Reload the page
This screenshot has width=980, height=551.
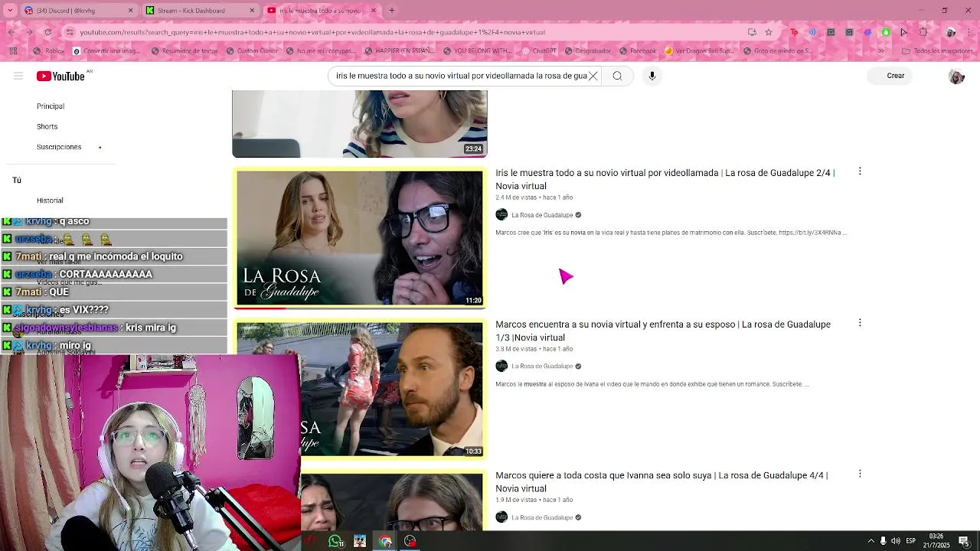pyautogui.click(x=47, y=32)
